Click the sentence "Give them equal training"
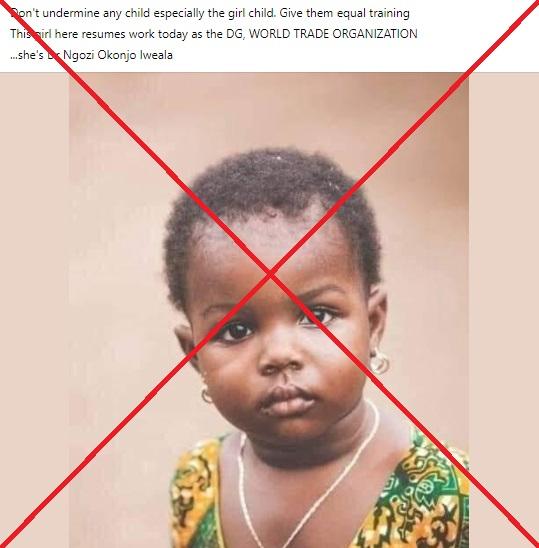This screenshot has width=539, height=548. [x=345, y=13]
